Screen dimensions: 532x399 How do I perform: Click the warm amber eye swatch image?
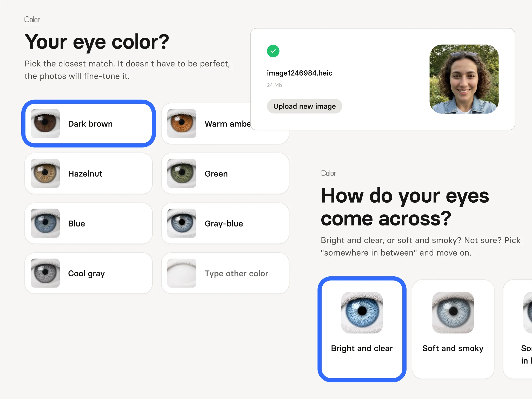(182, 124)
